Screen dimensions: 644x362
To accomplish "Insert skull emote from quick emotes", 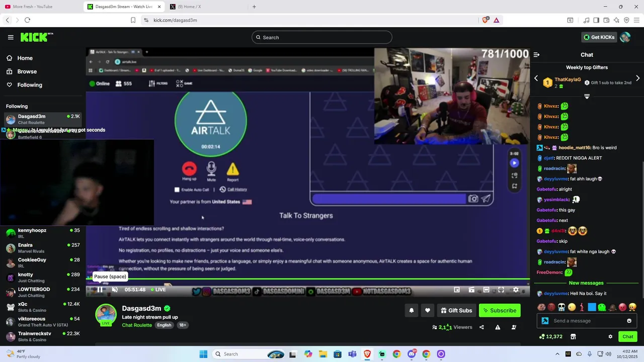I will point(561,307).
